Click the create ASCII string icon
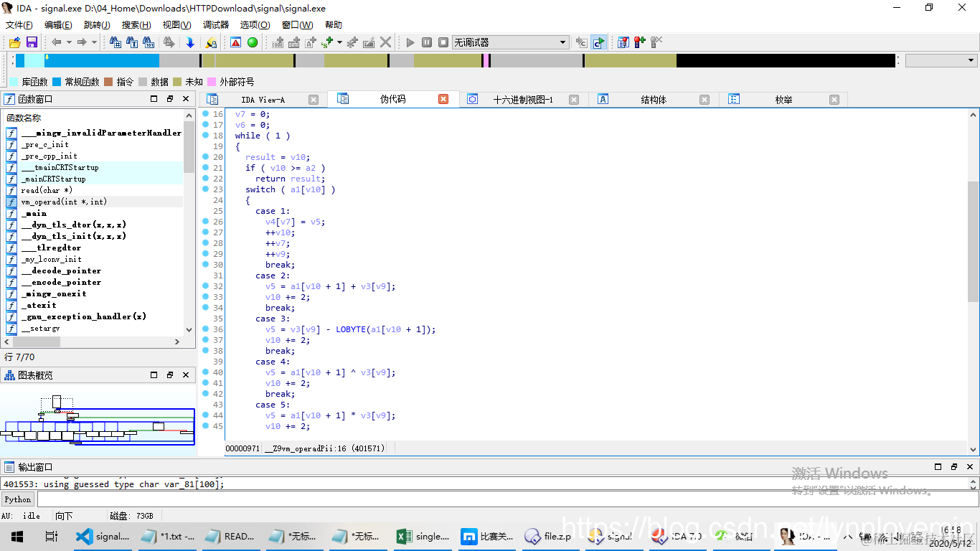Viewport: 980px width, 551px height. point(311,42)
